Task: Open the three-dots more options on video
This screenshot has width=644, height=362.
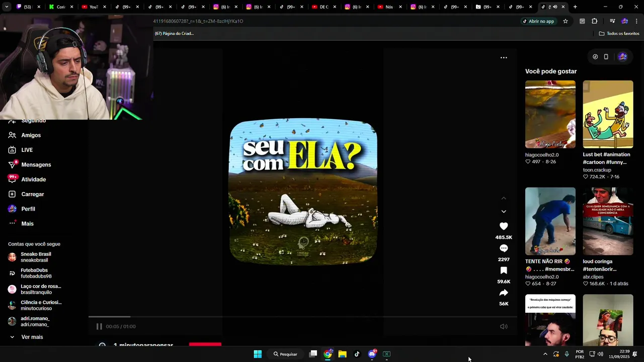Action: coord(504,58)
